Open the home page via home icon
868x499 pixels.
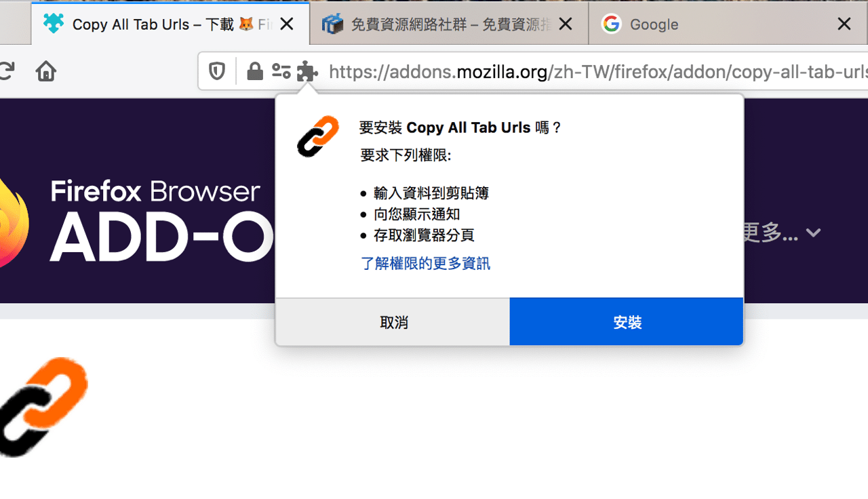(45, 71)
